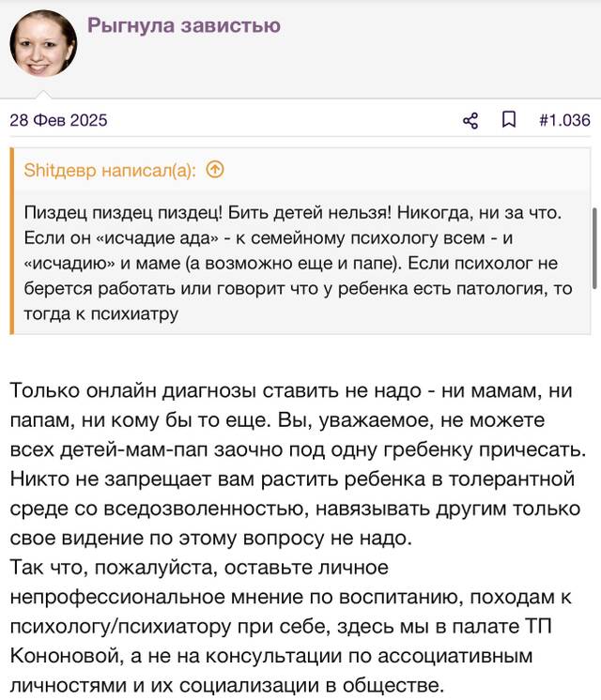Click the post date 28 Фев 2025
This screenshot has width=601, height=700.
click(58, 120)
